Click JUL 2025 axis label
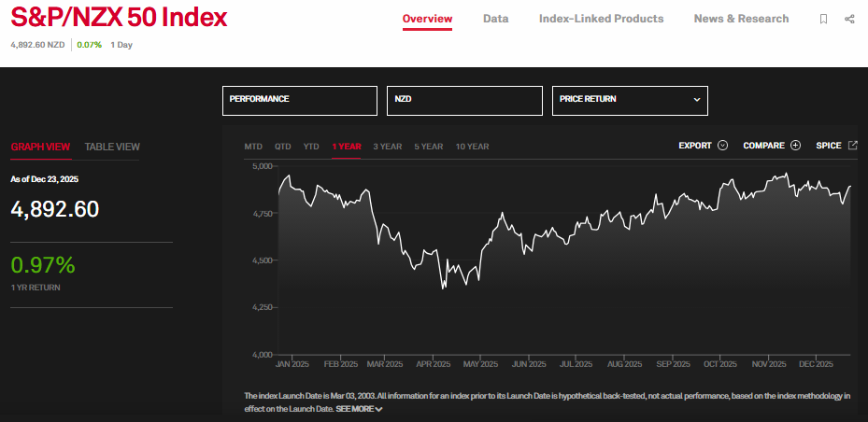The height and width of the screenshot is (422, 868). pyautogui.click(x=576, y=364)
